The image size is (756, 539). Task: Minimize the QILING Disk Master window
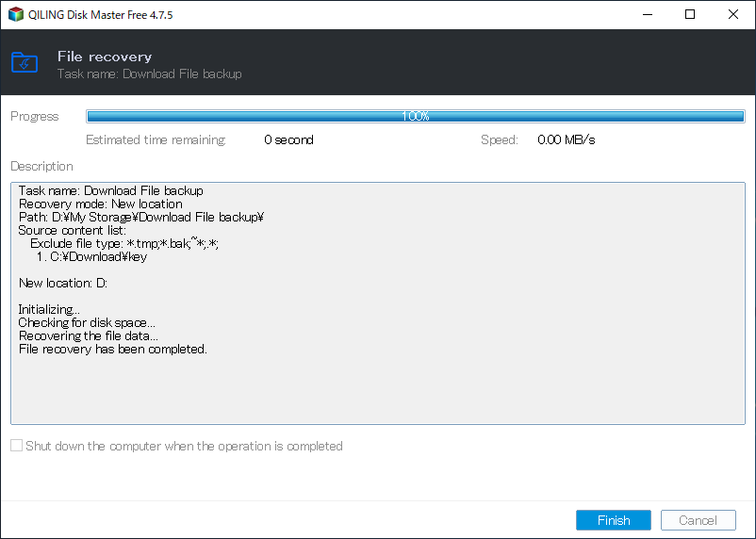[648, 14]
